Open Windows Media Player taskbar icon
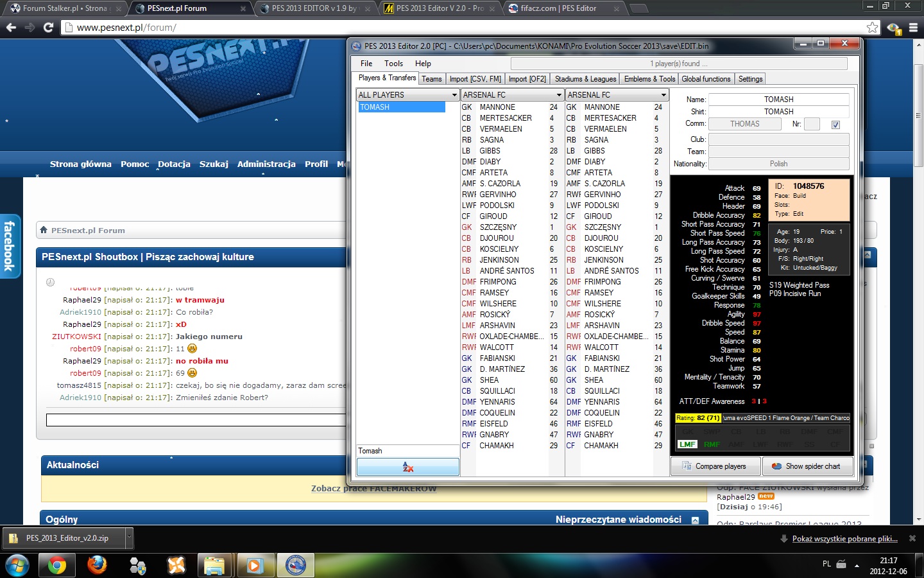The image size is (924, 578). tap(254, 565)
